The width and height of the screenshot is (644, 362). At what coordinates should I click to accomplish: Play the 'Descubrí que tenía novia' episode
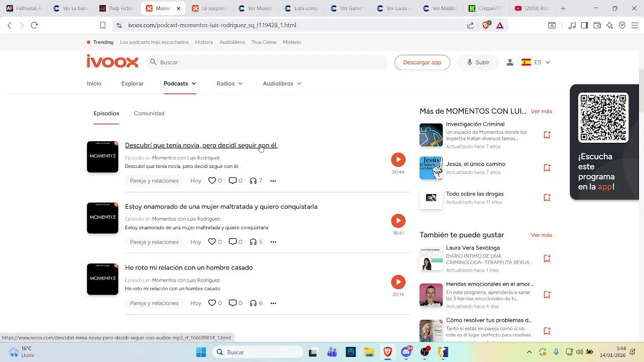398,159
